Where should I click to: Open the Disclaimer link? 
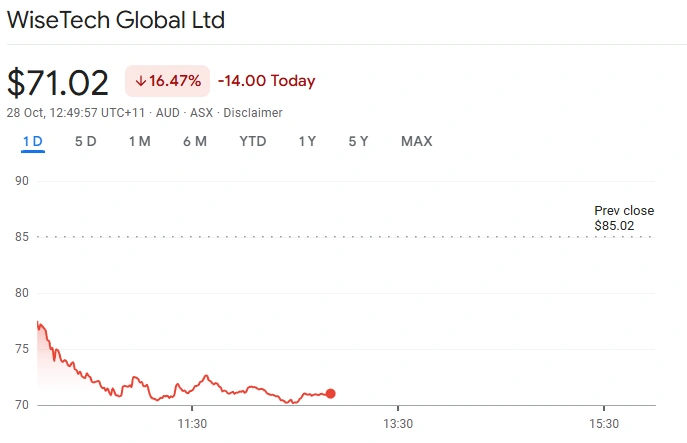253,113
